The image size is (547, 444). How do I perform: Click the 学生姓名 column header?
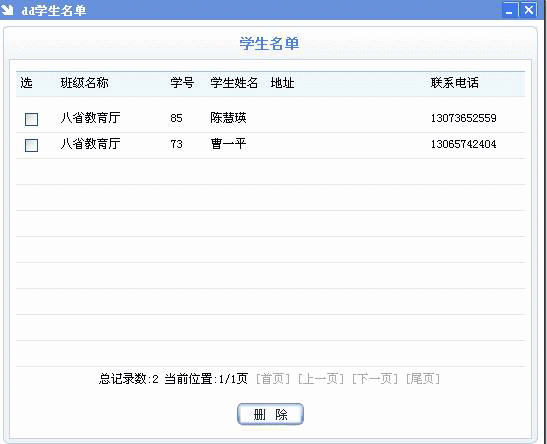[234, 83]
